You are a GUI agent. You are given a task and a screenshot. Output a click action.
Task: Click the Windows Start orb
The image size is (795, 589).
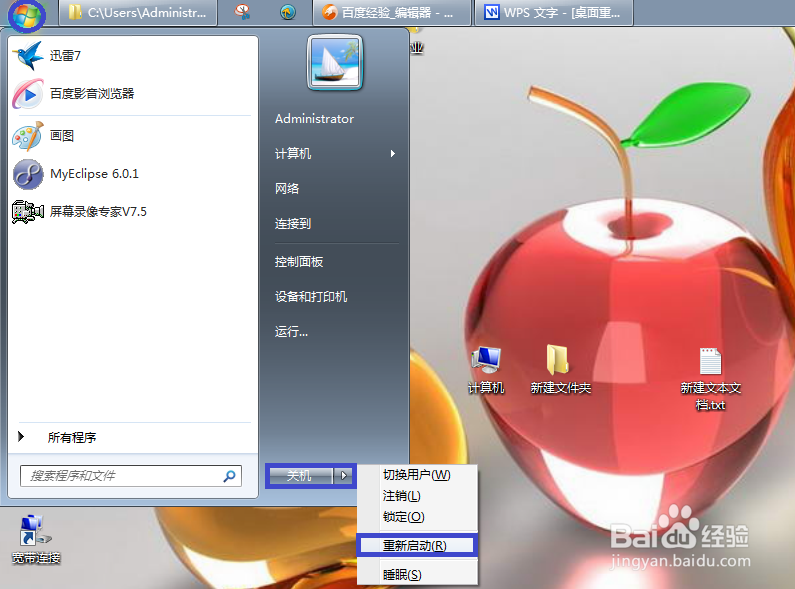[26, 15]
